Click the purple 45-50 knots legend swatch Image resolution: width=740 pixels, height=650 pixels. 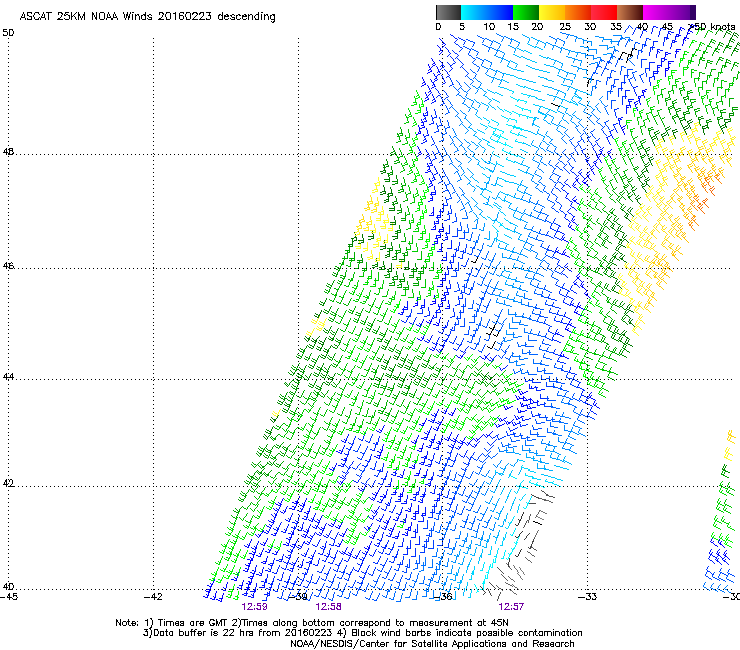point(682,12)
